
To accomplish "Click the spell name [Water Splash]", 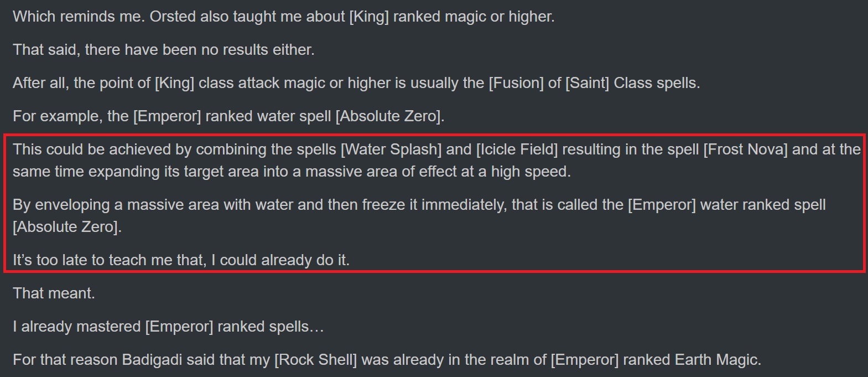I will click(391, 149).
